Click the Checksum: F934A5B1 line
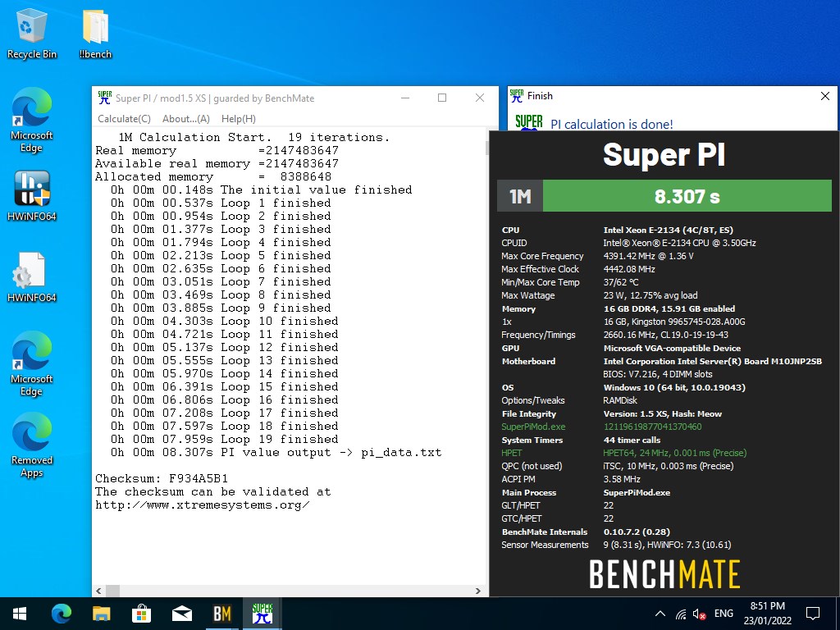840x630 pixels. [x=162, y=478]
